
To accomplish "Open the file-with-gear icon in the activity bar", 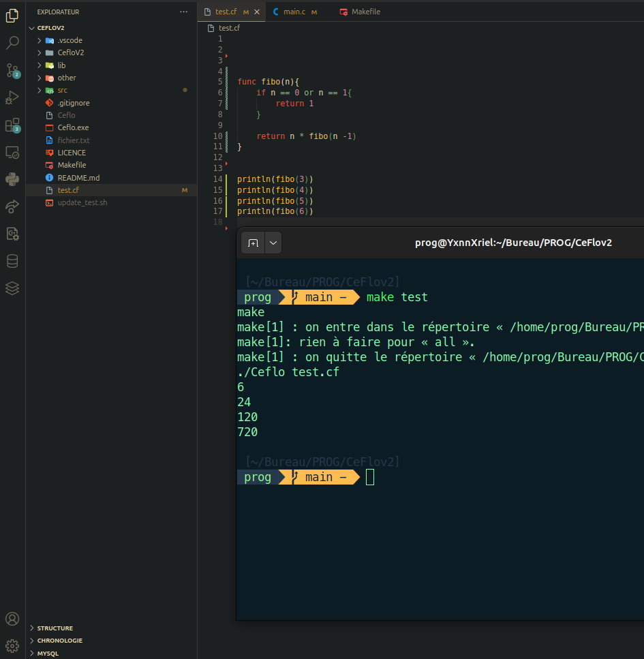I will click(x=12, y=234).
